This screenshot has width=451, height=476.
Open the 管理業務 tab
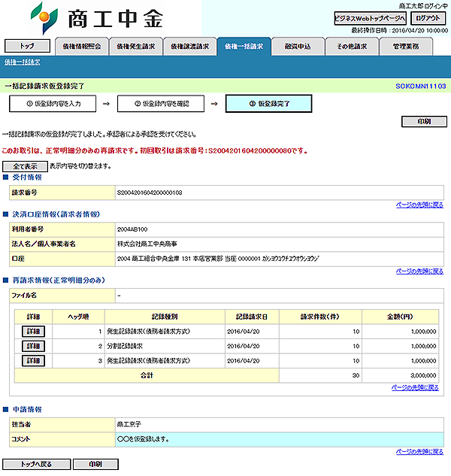click(406, 47)
